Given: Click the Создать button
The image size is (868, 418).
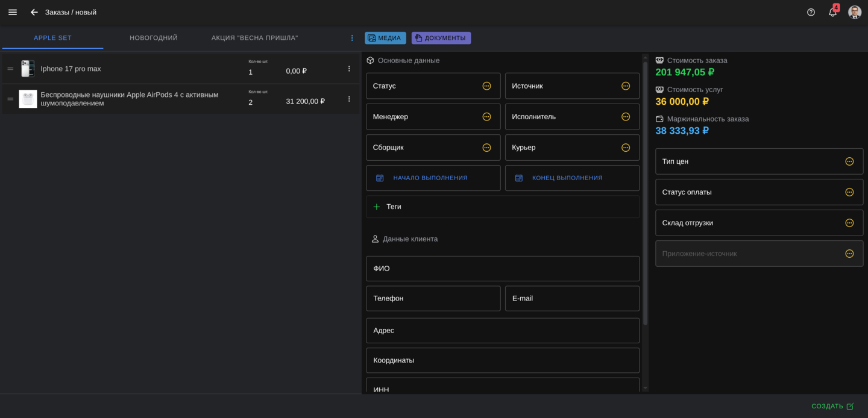Looking at the screenshot, I should (832, 407).
